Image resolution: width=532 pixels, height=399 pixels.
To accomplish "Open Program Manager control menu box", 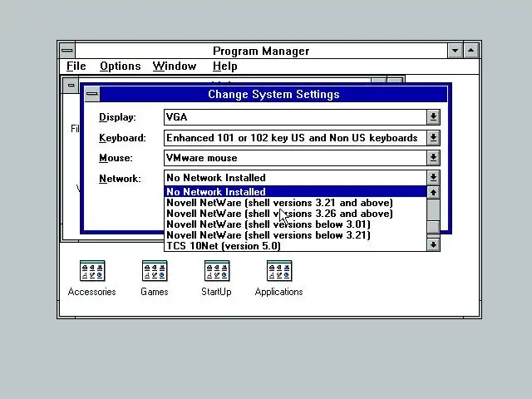I will [x=67, y=51].
